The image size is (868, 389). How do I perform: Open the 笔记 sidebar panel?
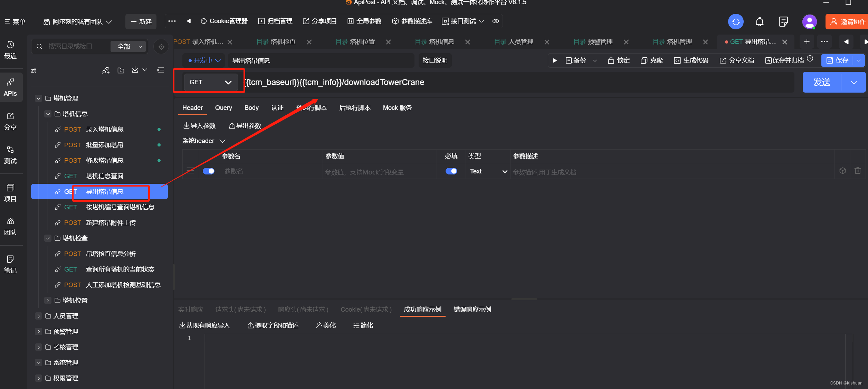[x=10, y=264]
